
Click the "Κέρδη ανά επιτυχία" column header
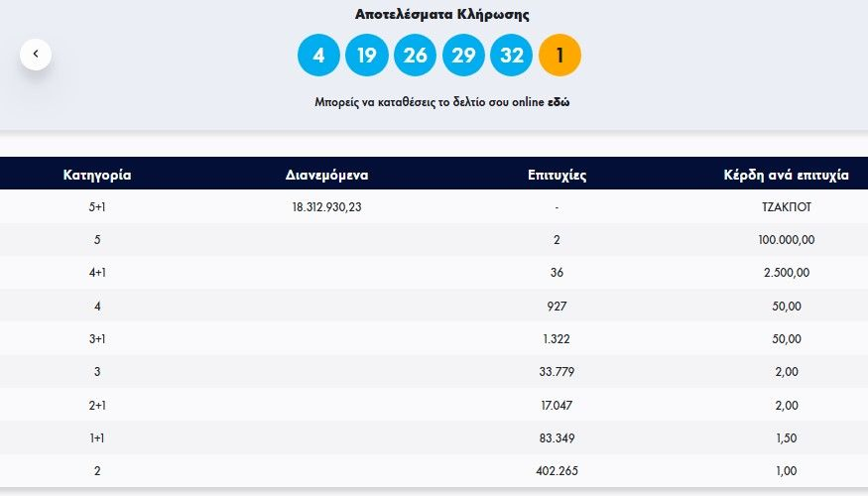click(787, 175)
